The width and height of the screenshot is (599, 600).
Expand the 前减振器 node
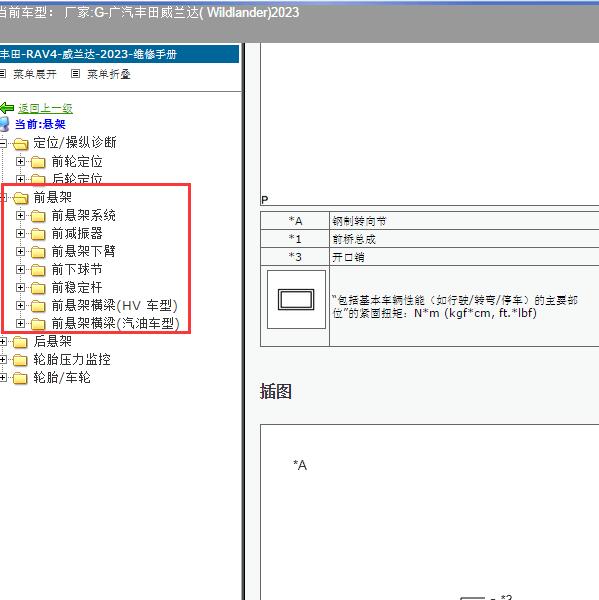[x=20, y=233]
